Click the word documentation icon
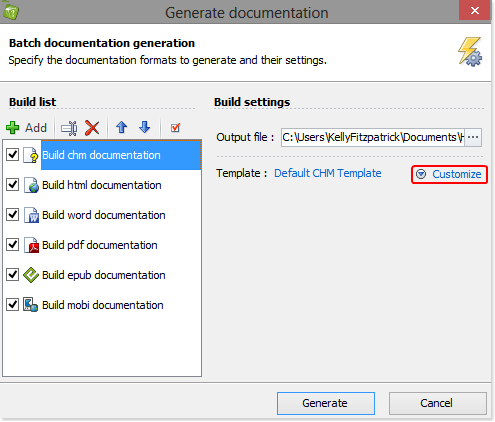 (x=31, y=215)
